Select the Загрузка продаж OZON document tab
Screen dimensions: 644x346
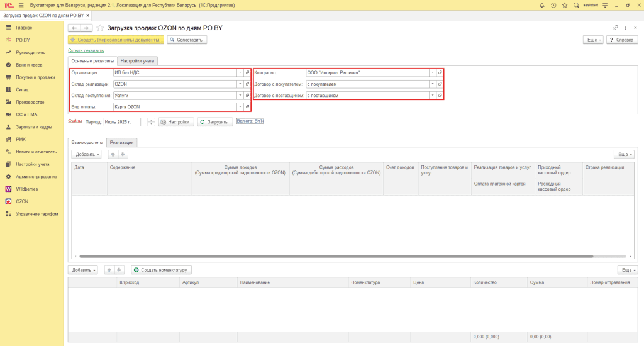[46, 16]
